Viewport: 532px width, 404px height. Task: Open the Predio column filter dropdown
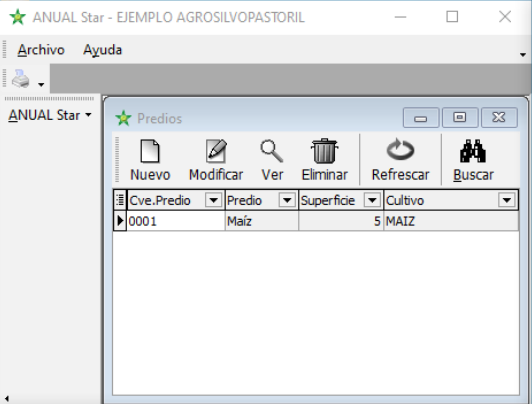coord(287,200)
